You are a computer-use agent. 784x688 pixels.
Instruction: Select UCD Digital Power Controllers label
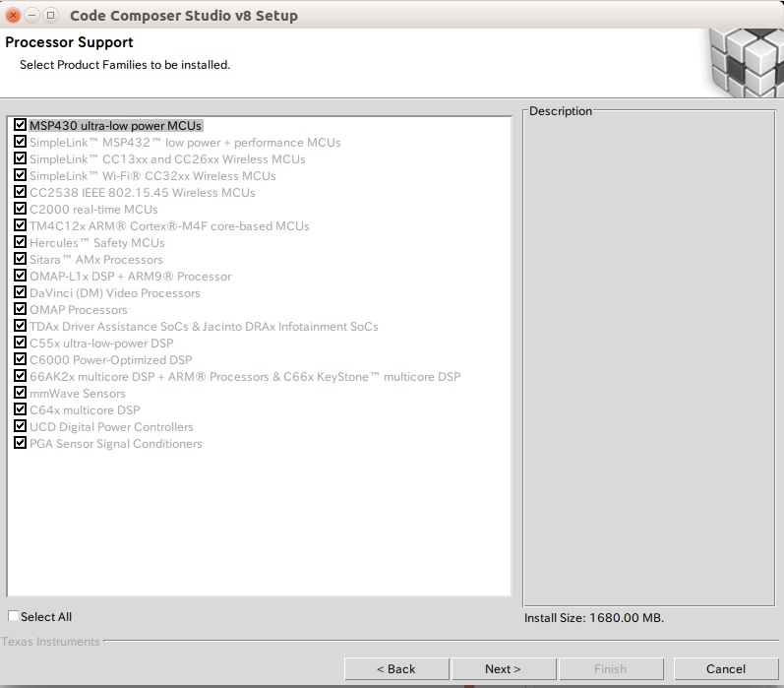coord(111,427)
